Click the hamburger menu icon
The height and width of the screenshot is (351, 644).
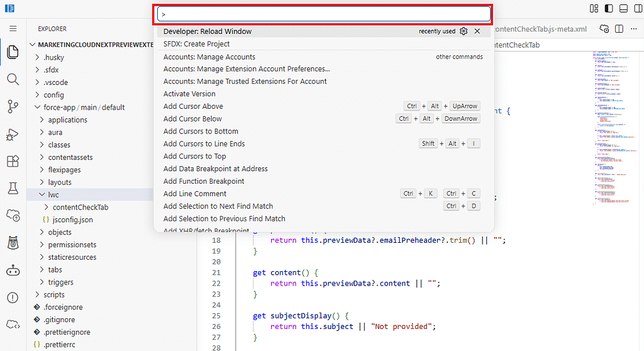coord(13,28)
